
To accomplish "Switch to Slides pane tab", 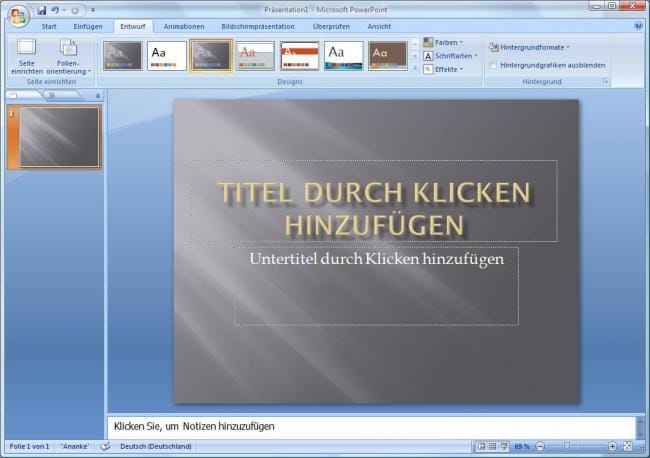I will click(23, 96).
